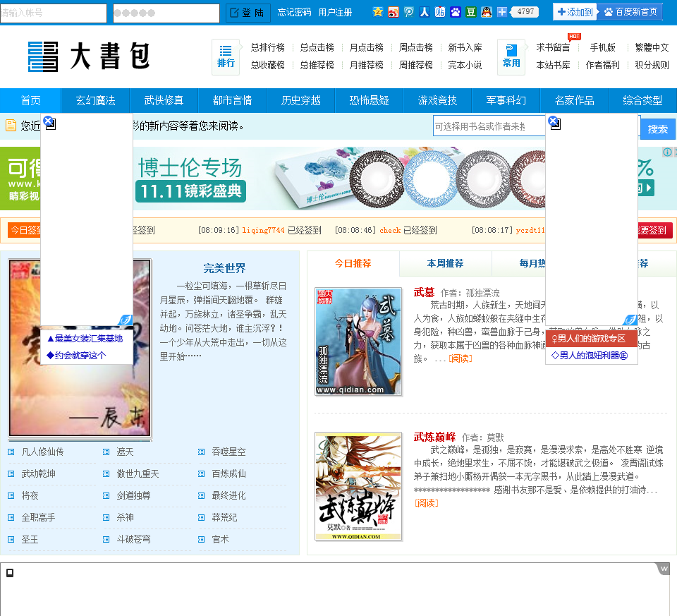Viewport: 677px width, 616px height.
Task: Select 游戏竞技 navigation tab
Action: [x=437, y=101]
